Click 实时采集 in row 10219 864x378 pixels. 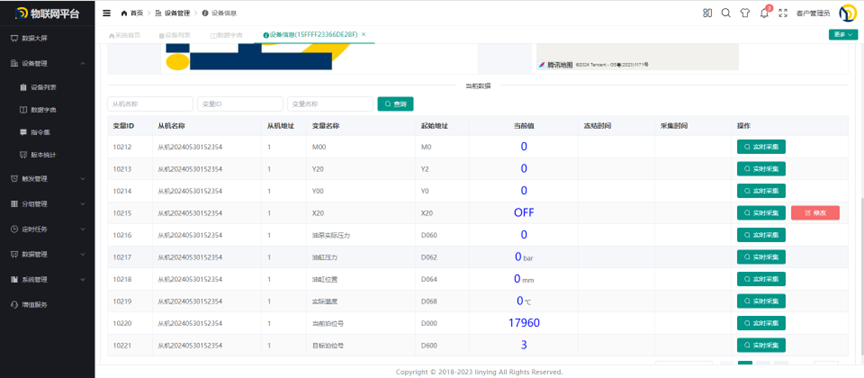761,301
